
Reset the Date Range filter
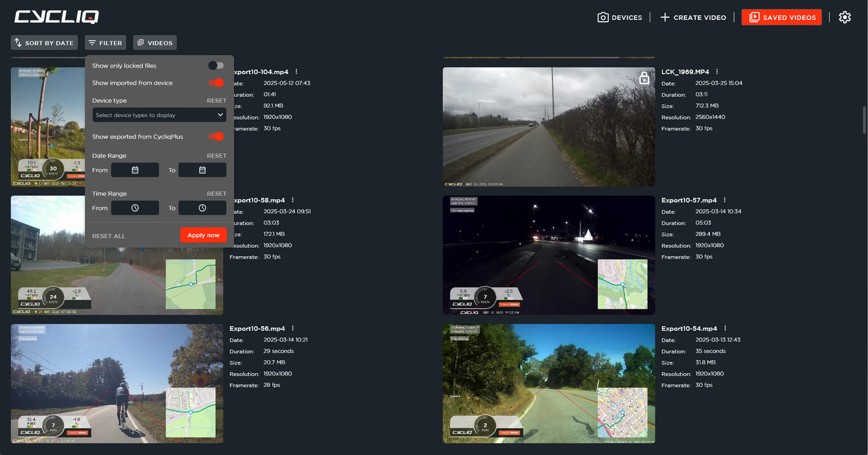pyautogui.click(x=216, y=155)
